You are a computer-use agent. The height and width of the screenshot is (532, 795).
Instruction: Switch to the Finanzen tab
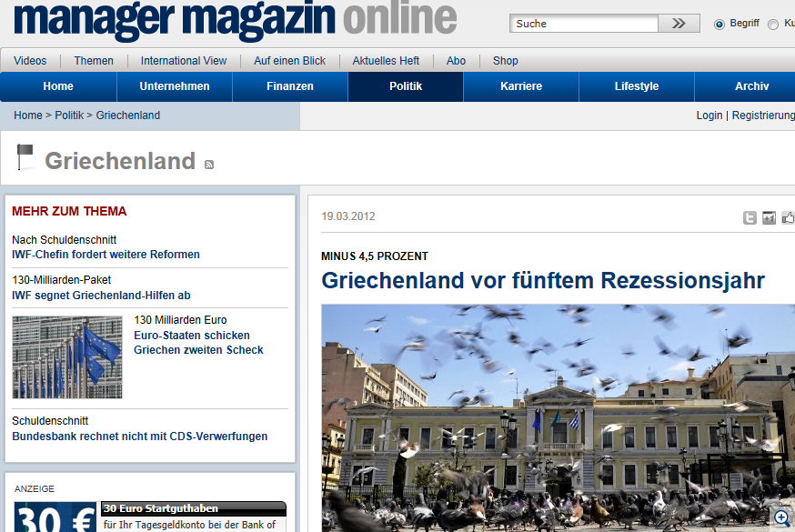(290, 86)
